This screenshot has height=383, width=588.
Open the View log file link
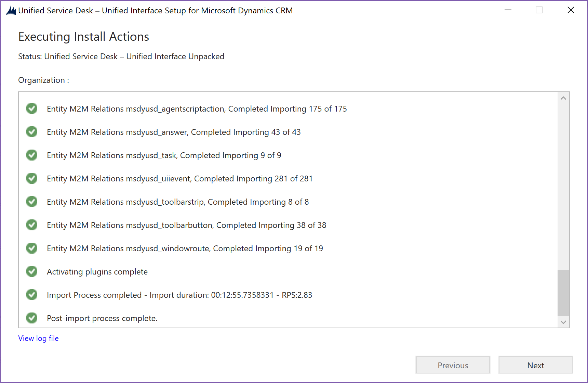(x=38, y=338)
